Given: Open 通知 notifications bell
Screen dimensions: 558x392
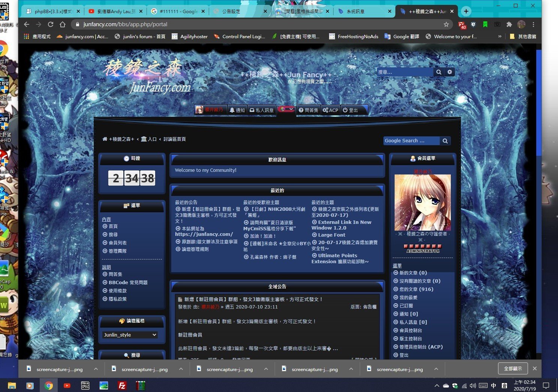Looking at the screenshot, I should coord(237,110).
